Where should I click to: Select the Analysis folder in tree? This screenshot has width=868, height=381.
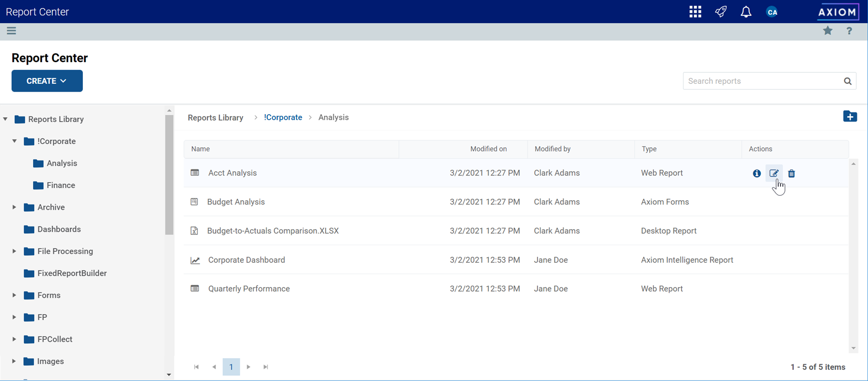click(62, 163)
